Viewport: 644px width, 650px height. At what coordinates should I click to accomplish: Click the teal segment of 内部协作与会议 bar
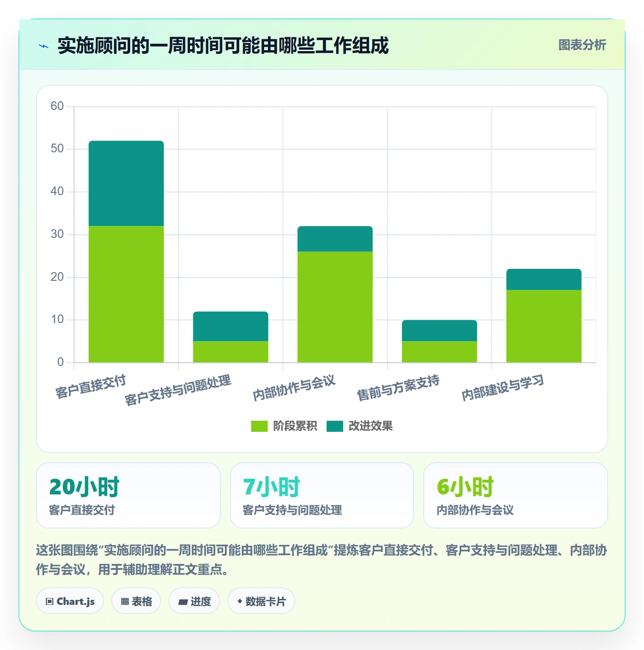335,239
